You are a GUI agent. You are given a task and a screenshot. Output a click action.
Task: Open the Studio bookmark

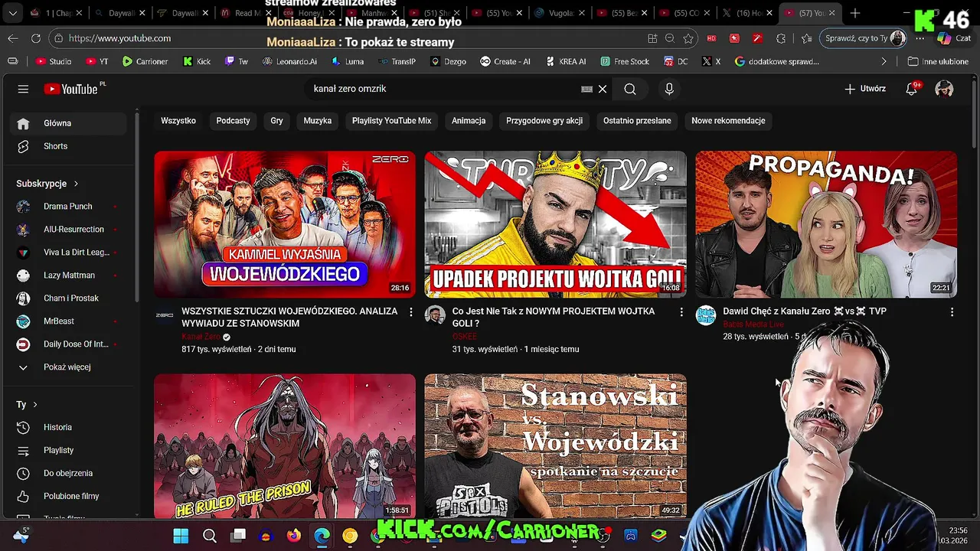[x=53, y=61]
